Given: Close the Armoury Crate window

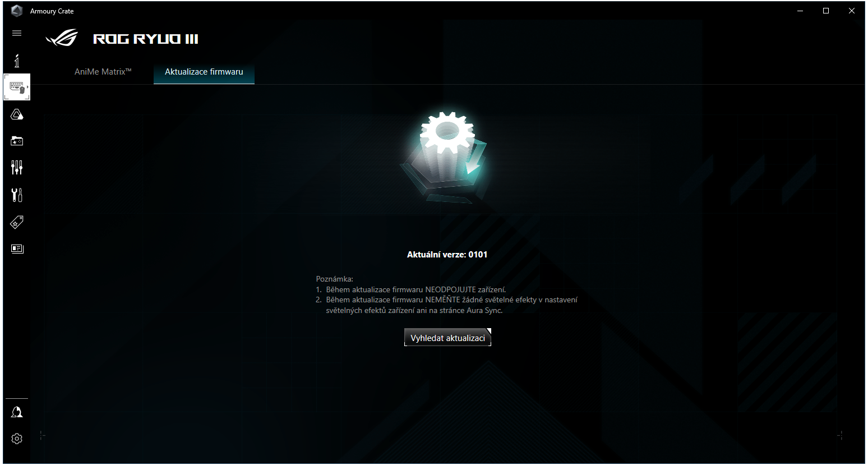Looking at the screenshot, I should click(852, 11).
